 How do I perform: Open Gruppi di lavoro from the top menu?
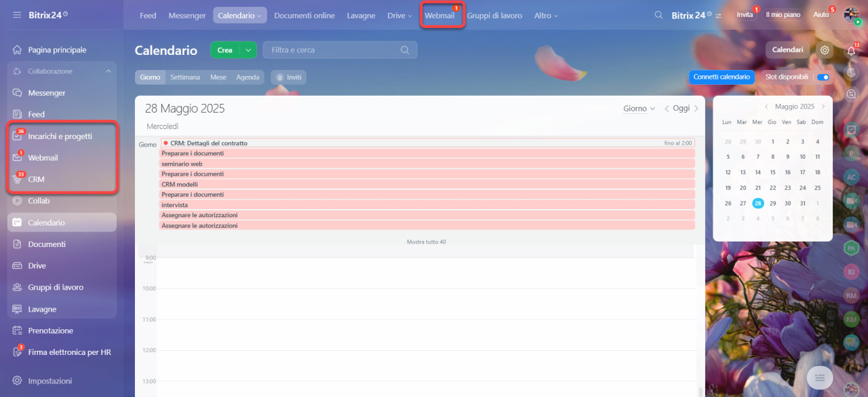[x=494, y=16]
